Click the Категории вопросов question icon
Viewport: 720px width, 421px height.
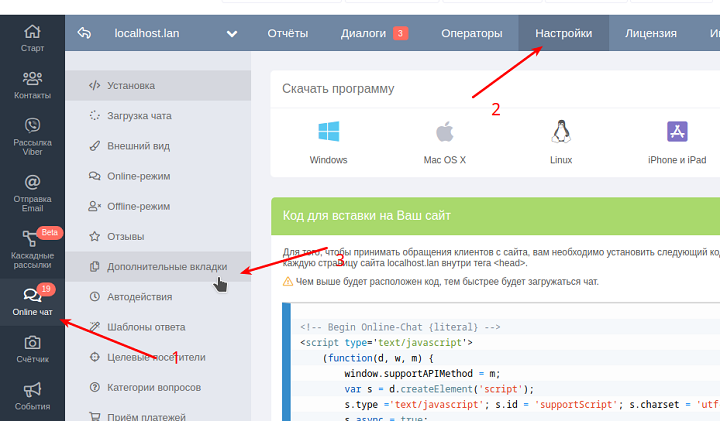[x=95, y=387]
